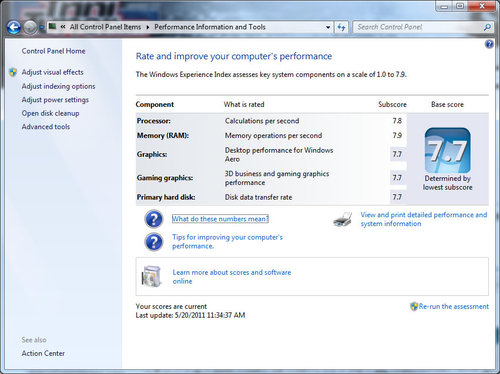This screenshot has width=500, height=374.
Task: Click Your scores are current text
Action: tap(171, 306)
